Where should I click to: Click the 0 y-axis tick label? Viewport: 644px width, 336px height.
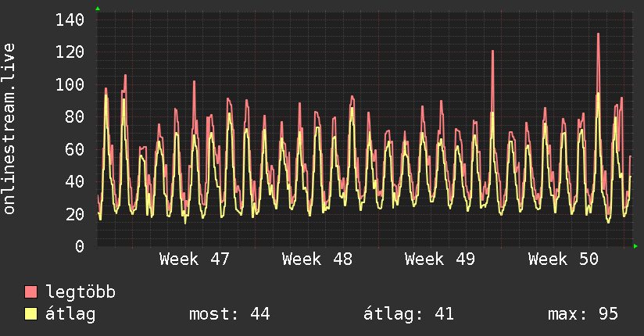point(80,246)
